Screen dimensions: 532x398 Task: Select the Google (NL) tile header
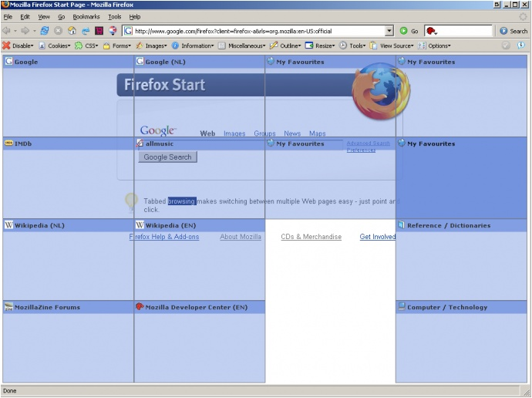tap(200, 62)
